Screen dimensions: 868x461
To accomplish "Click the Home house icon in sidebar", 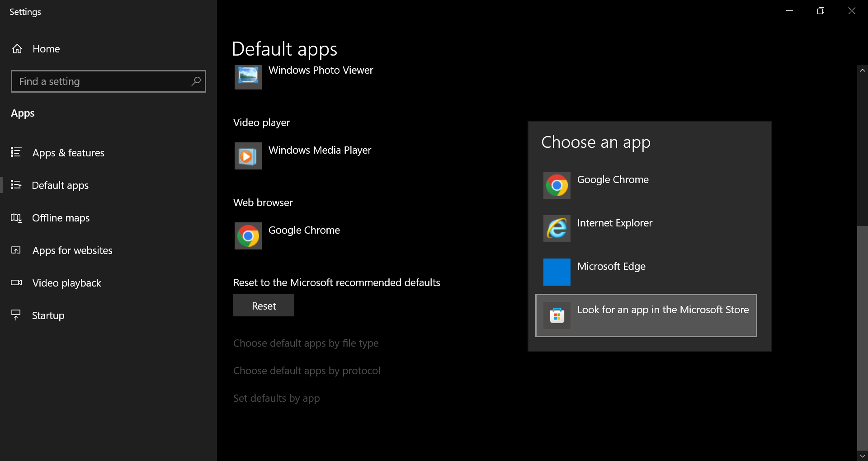I will click(x=17, y=49).
